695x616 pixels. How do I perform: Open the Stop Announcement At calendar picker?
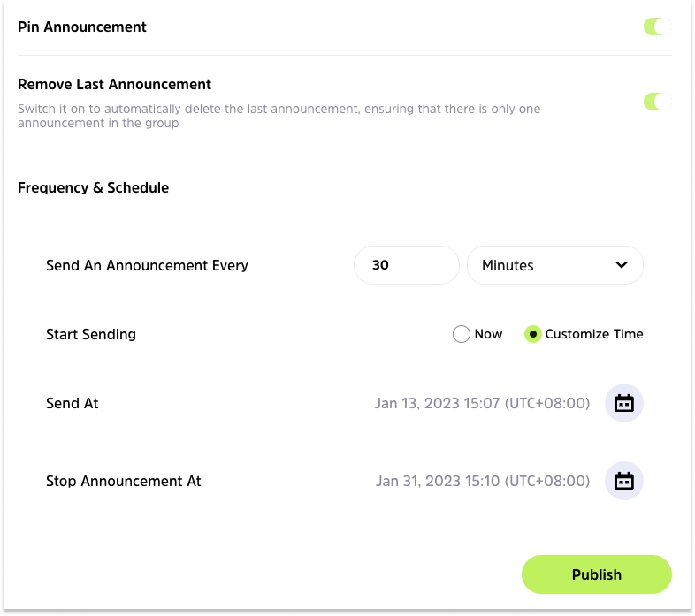624,481
